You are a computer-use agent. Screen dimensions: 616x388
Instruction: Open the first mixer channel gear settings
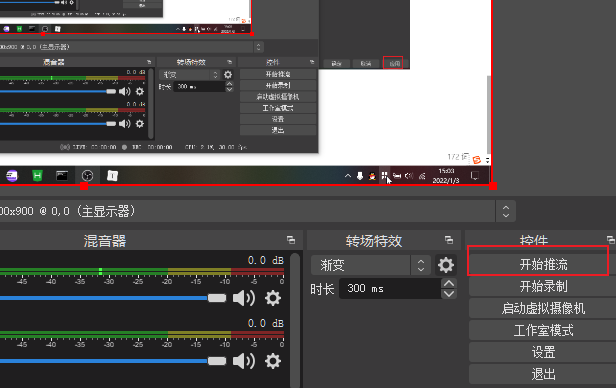coord(273,298)
